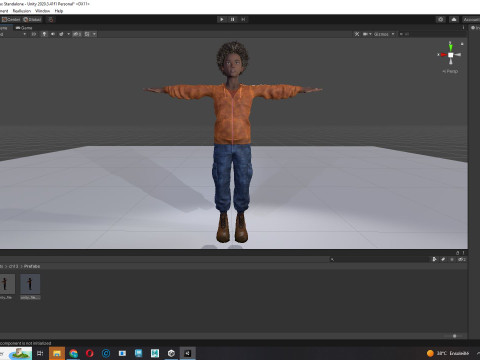Open File Explorer from the taskbar
Screen dimensions: 480x360
point(57,353)
